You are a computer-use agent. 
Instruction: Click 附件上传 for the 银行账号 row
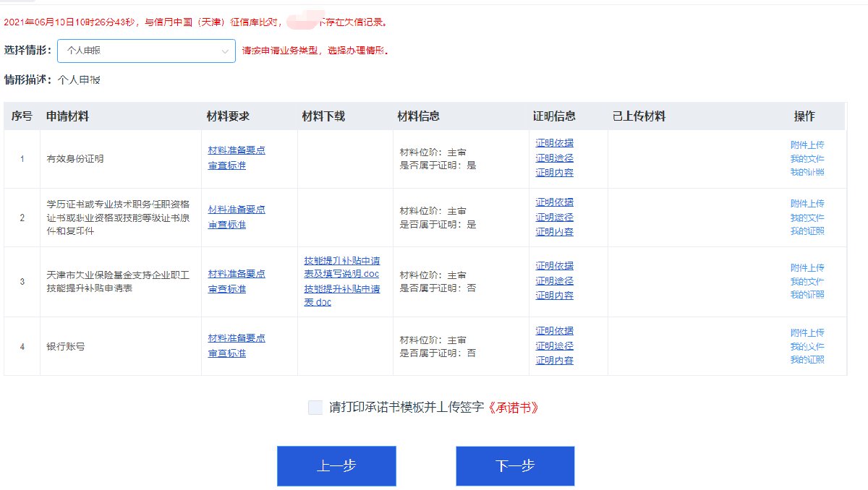(x=807, y=333)
